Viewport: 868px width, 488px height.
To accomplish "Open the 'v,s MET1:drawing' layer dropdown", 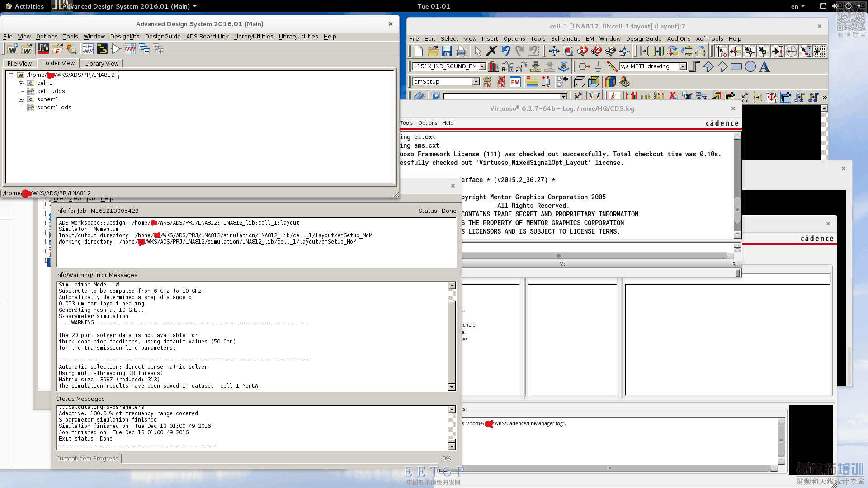I will point(683,67).
